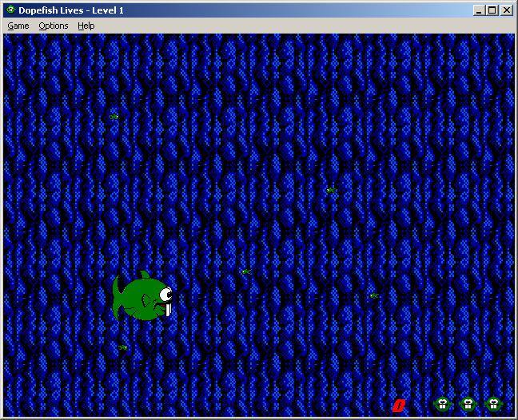Image resolution: width=518 pixels, height=420 pixels.
Task: Click the Dopefish icon in title bar
Action: point(11,10)
